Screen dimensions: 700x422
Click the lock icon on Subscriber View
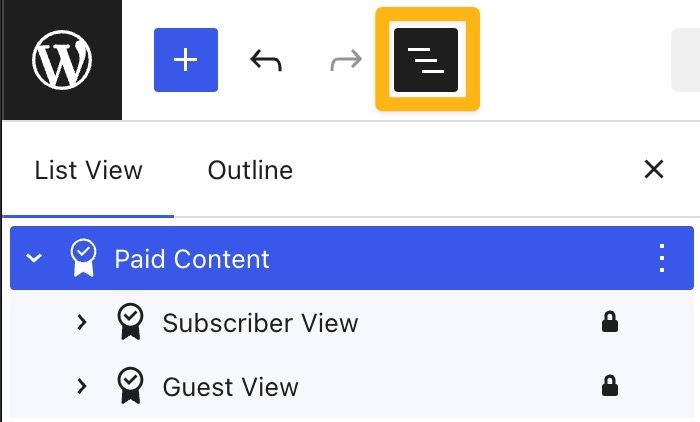(609, 322)
